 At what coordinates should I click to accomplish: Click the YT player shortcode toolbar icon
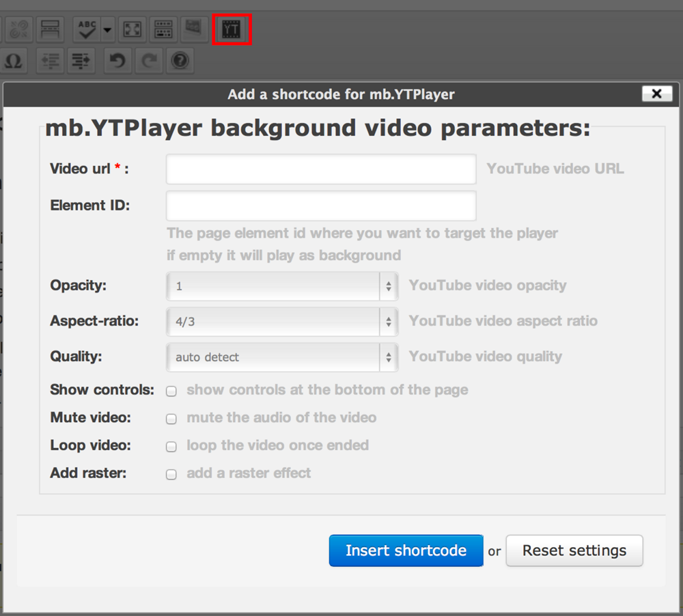click(232, 30)
